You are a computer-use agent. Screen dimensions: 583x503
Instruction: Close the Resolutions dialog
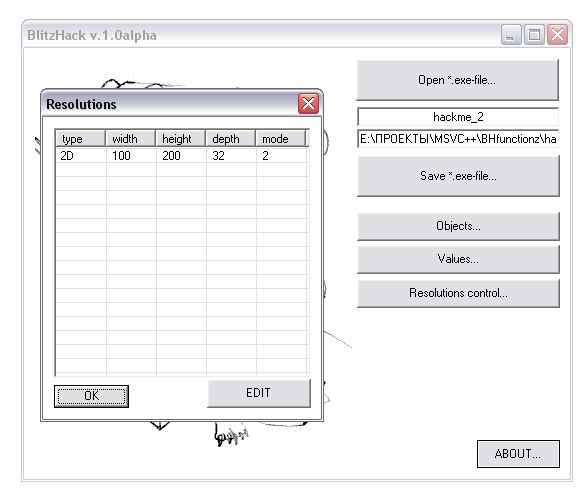308,103
